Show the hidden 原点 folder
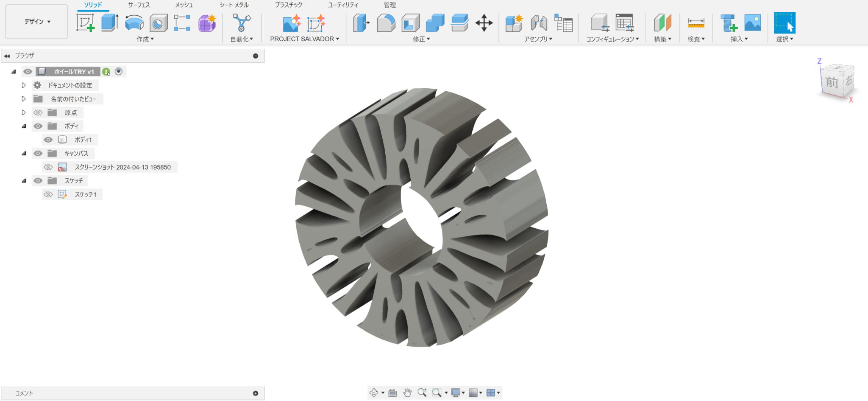The image size is (868, 401). click(x=38, y=112)
